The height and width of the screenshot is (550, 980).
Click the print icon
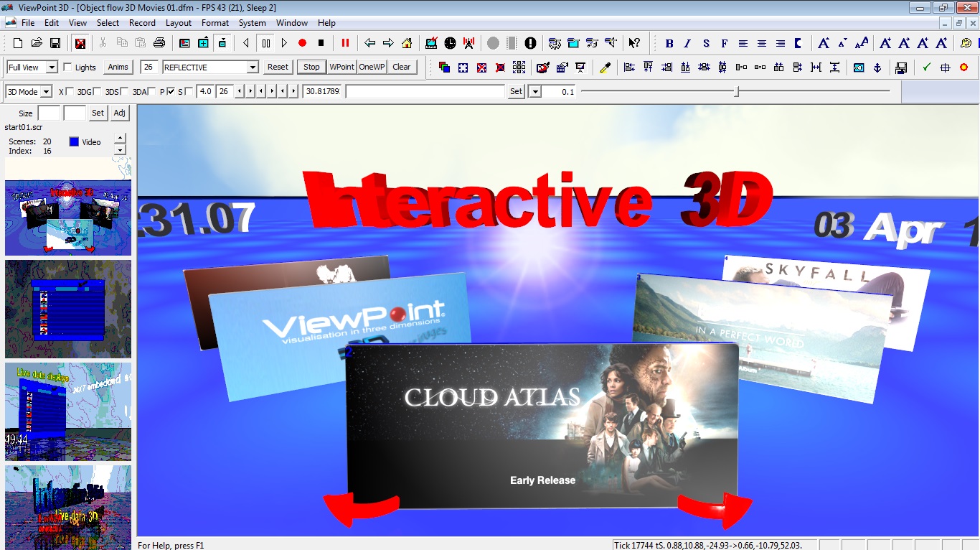(159, 43)
